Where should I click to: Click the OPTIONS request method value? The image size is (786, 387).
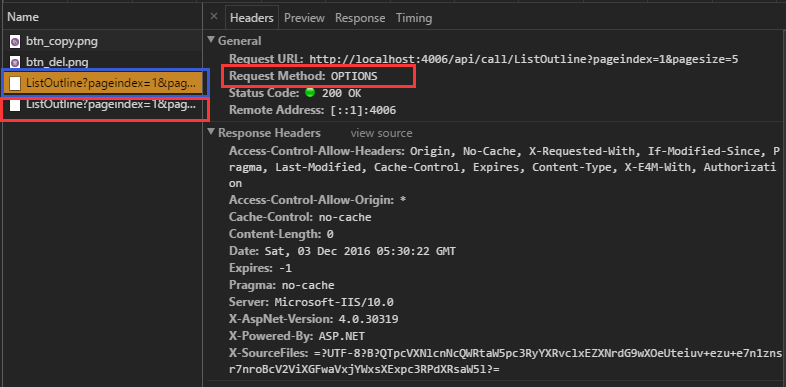[353, 76]
